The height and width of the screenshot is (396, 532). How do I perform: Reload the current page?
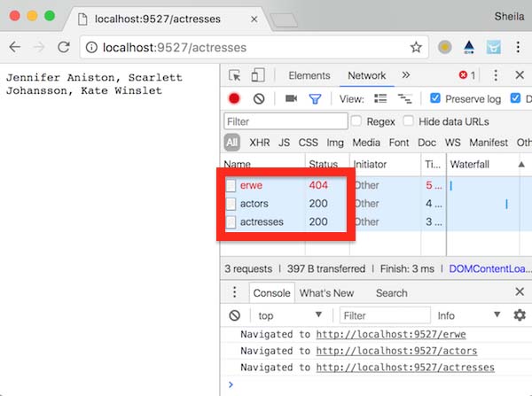64,47
